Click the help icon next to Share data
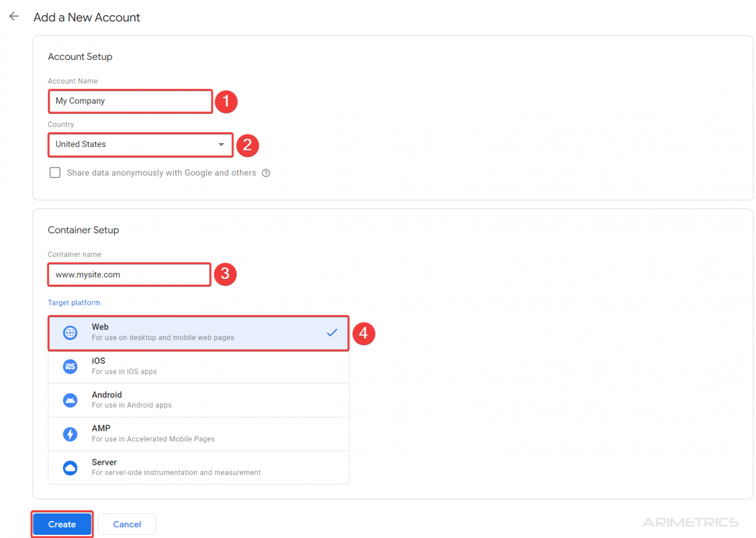The width and height of the screenshot is (756, 538). (x=266, y=173)
